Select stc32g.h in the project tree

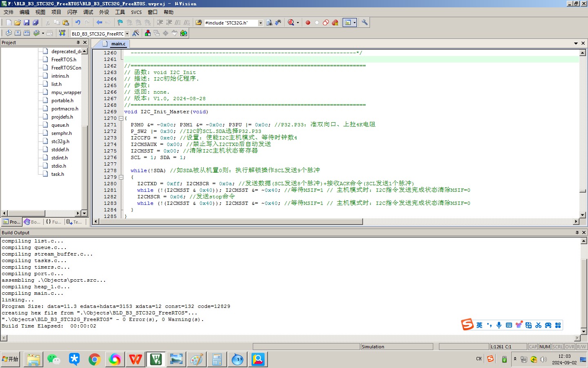click(60, 141)
